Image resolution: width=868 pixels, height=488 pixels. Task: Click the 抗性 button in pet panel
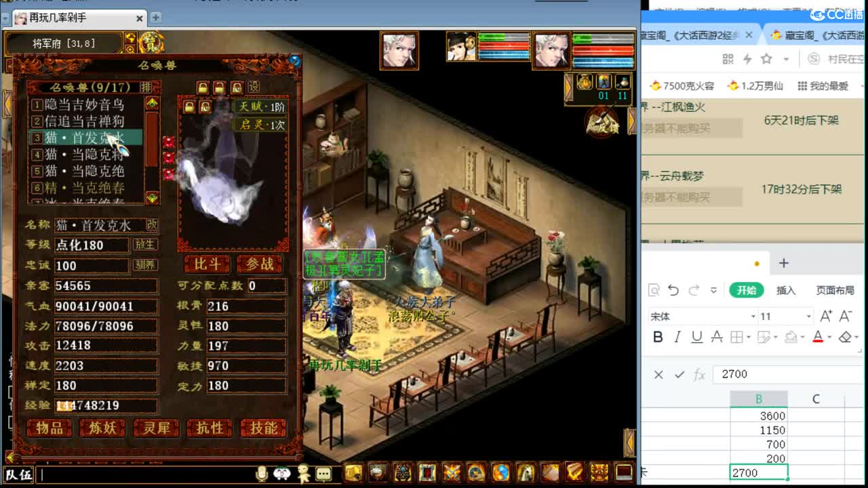[210, 428]
